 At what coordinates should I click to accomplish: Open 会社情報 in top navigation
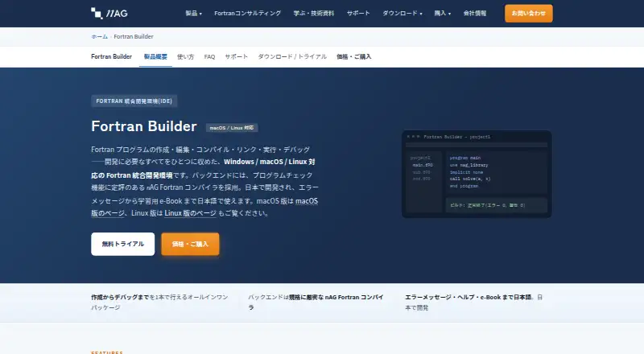475,13
